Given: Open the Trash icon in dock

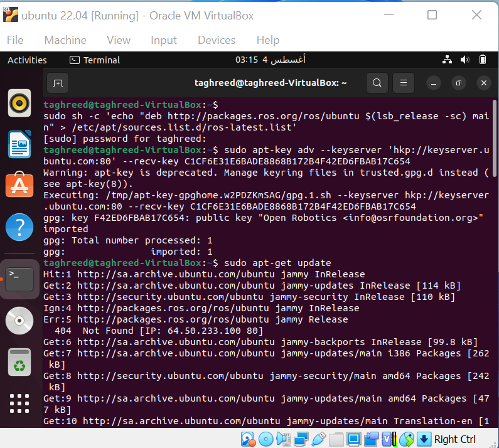Looking at the screenshot, I should point(19,362).
